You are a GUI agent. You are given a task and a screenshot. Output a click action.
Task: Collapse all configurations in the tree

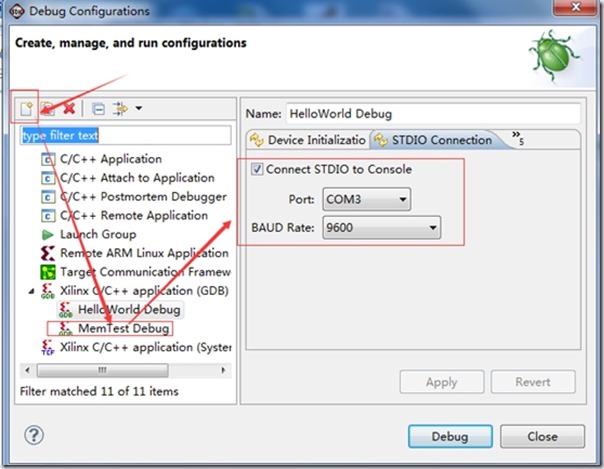point(99,109)
